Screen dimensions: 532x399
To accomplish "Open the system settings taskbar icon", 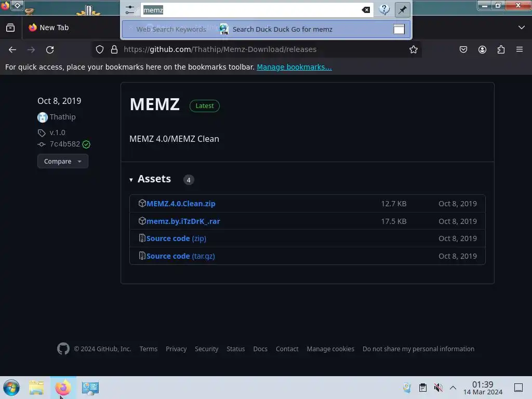I will 90,388.
